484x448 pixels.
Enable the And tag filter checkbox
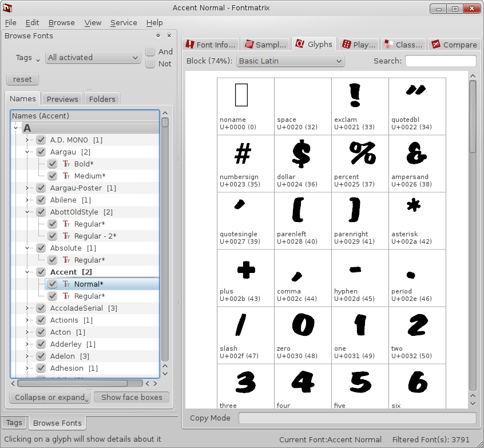pos(150,51)
